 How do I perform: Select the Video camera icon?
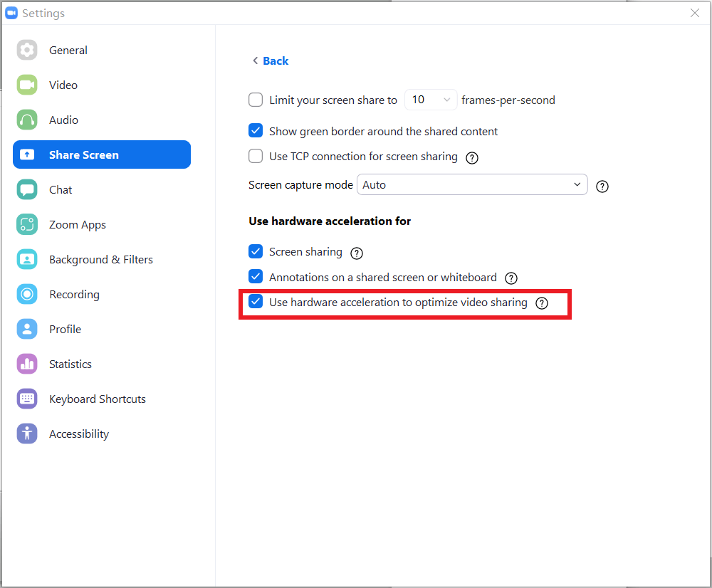tap(27, 85)
